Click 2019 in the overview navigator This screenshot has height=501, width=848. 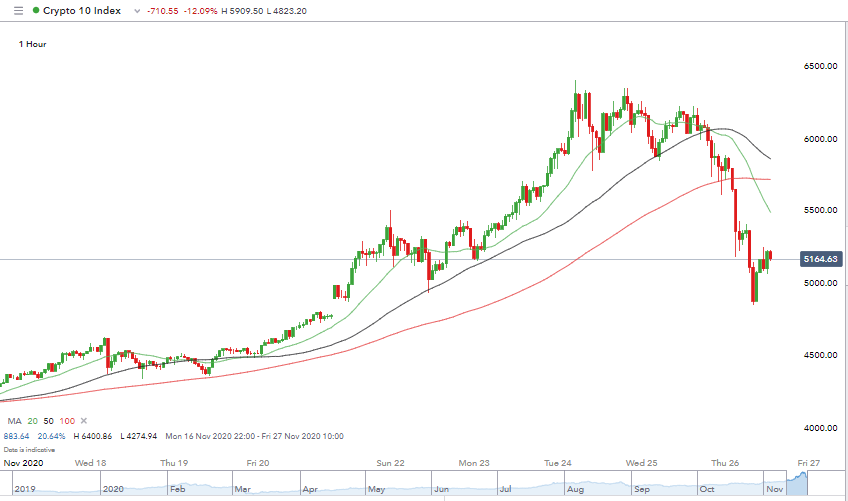click(25, 489)
